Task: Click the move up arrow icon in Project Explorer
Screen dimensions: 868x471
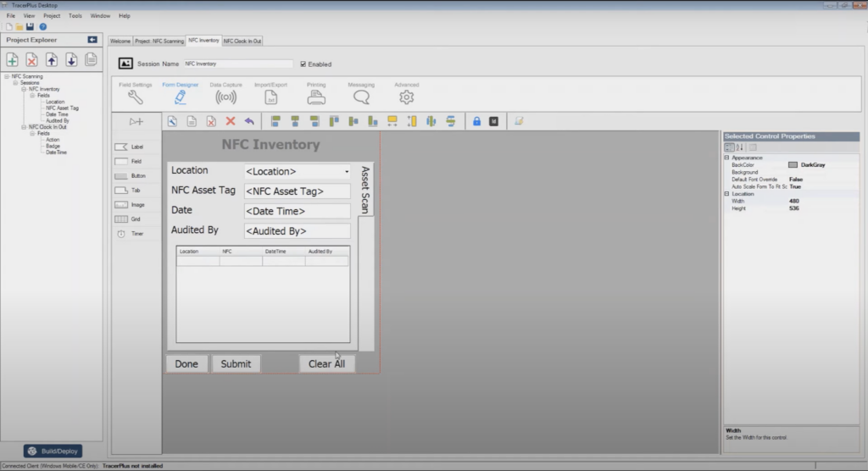Action: (x=52, y=60)
